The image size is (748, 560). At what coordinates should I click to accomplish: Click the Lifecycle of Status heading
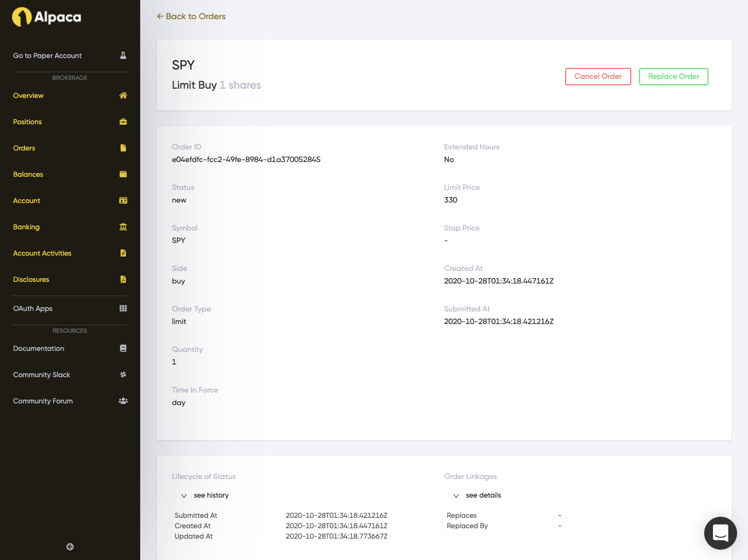pos(204,477)
